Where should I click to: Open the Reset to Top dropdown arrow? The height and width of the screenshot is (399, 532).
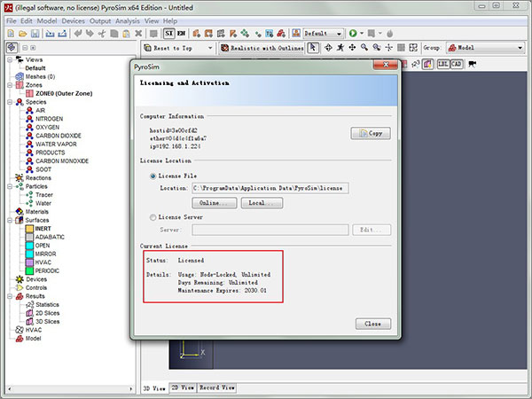point(210,48)
